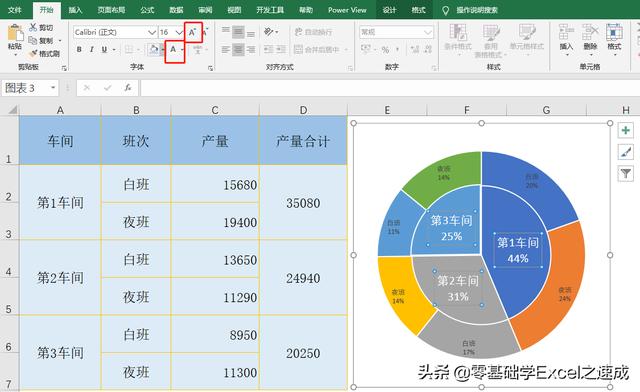Open the 文件 (File) tab

point(15,10)
